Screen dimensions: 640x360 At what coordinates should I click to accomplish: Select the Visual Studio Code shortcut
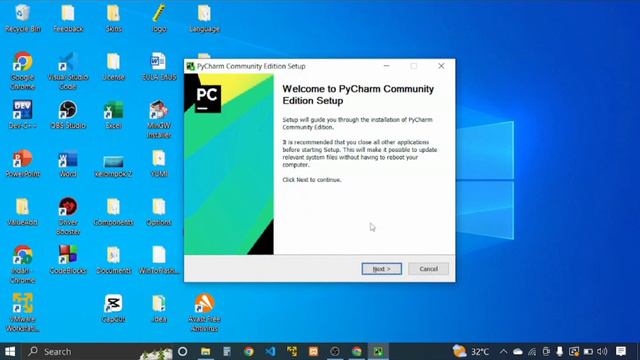point(68,70)
